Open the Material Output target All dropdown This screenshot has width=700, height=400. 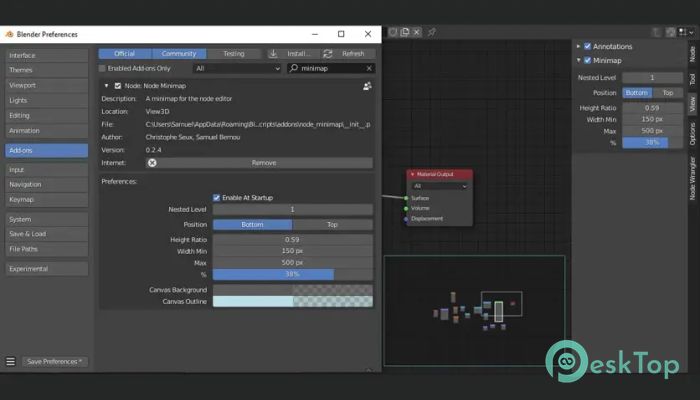point(440,186)
